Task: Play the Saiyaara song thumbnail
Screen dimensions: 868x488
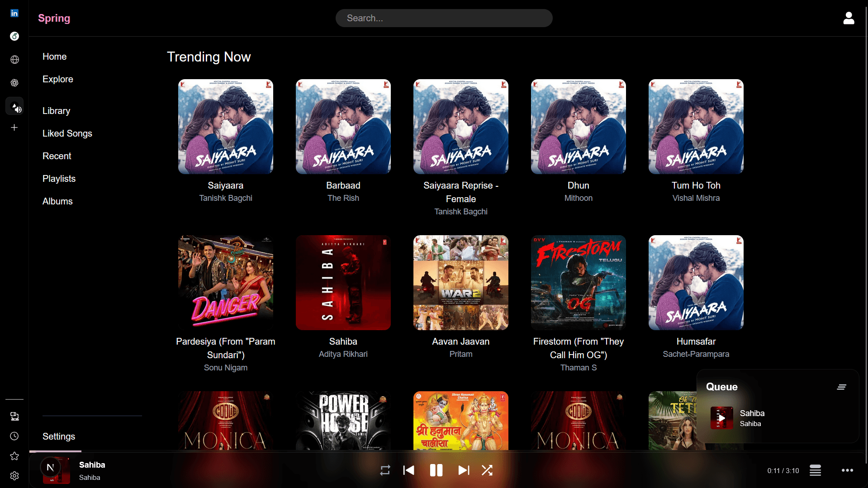Action: (x=226, y=127)
